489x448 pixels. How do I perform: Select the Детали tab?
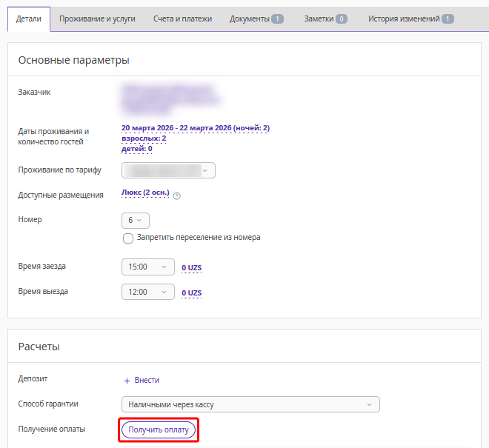point(29,19)
